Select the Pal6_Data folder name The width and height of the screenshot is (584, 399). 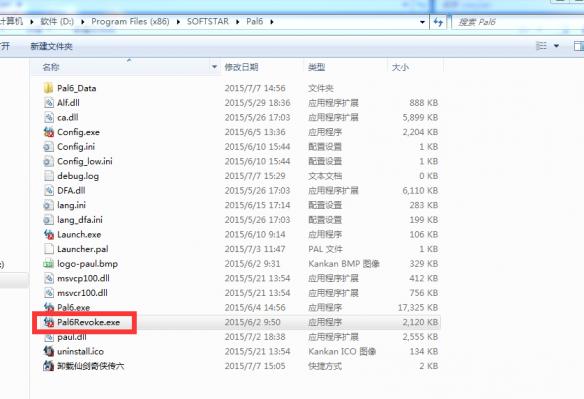(x=76, y=88)
